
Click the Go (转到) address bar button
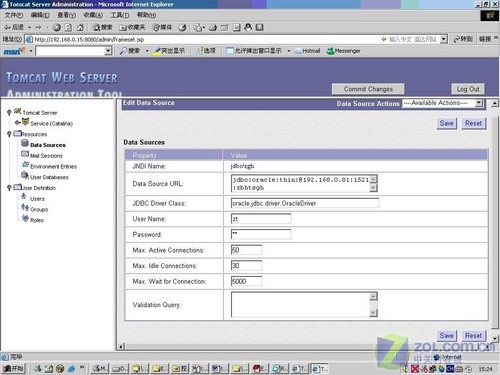pyautogui.click(x=463, y=39)
